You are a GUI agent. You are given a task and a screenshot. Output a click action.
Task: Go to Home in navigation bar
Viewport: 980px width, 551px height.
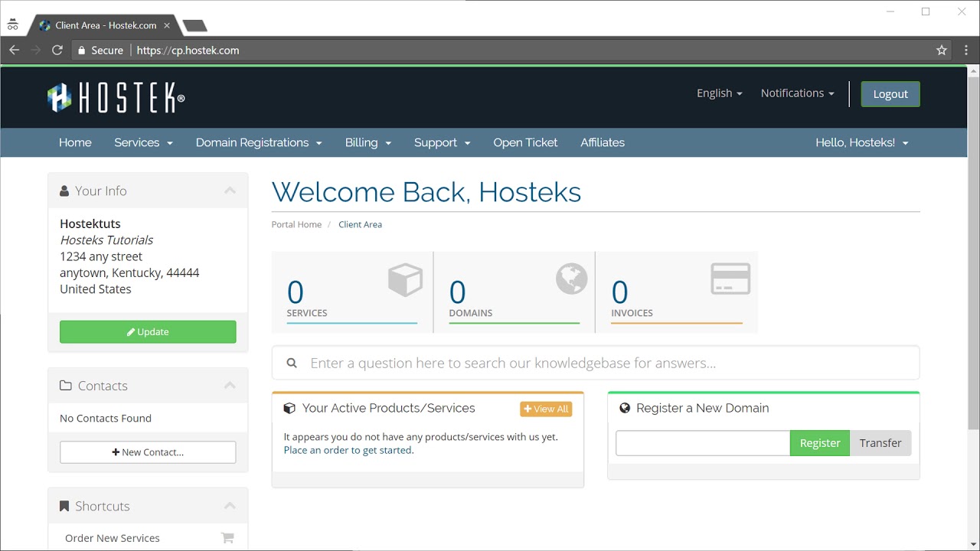coord(75,143)
